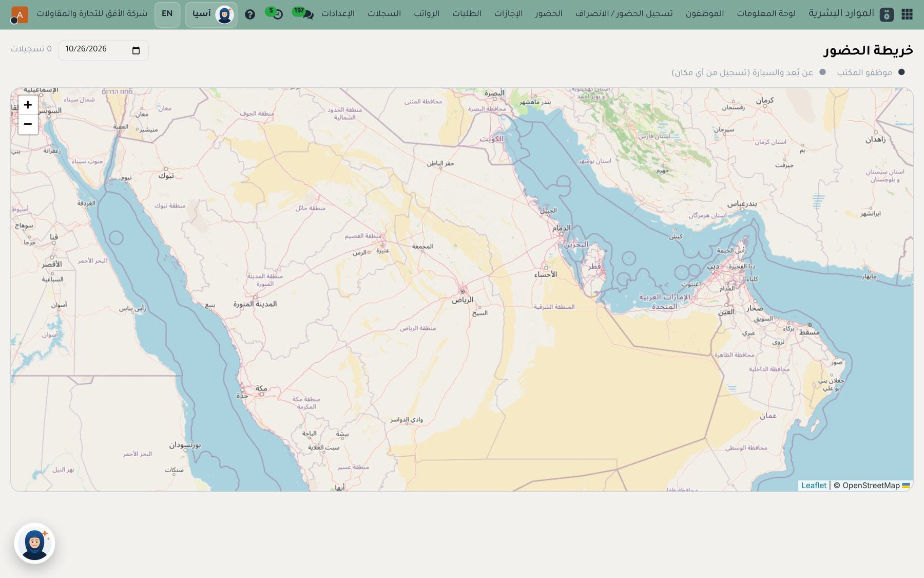Open the الإعدادات menu
This screenshot has width=924, height=578.
click(338, 13)
